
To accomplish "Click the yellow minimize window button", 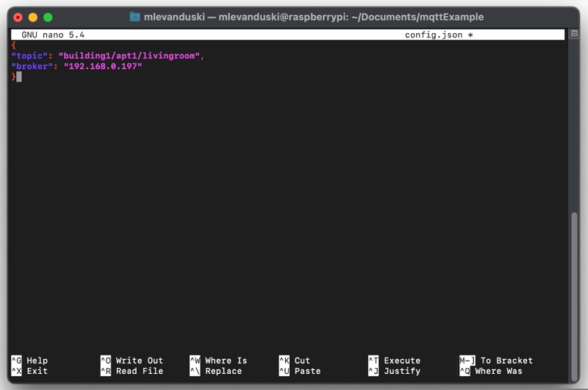I will [x=33, y=17].
